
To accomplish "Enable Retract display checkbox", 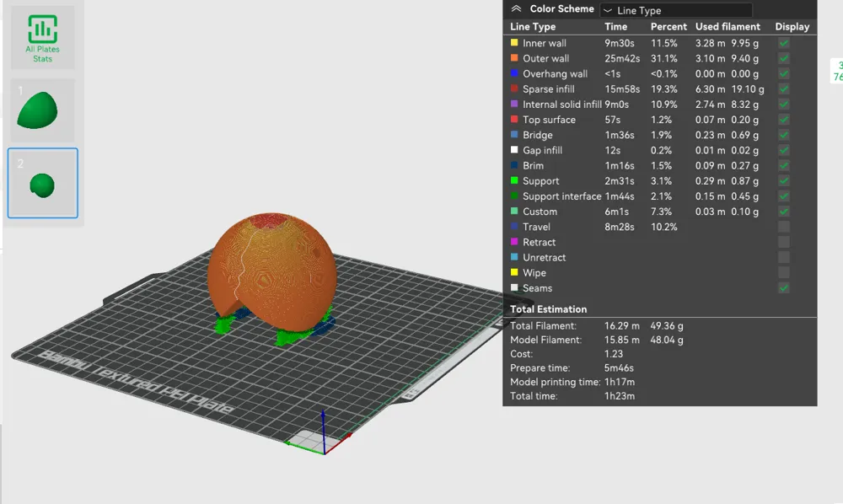I will [x=784, y=242].
